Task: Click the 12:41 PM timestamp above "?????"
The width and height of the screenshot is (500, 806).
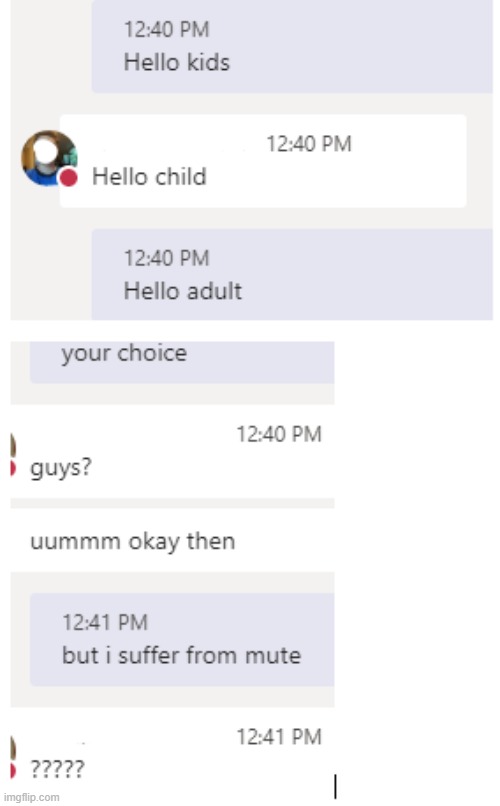Action: tap(279, 737)
